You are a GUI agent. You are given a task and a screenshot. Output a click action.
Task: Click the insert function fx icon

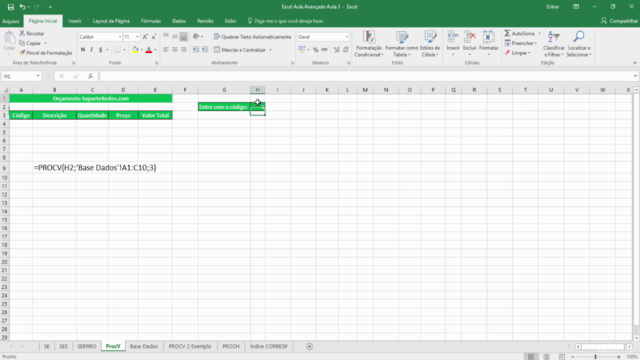coord(91,76)
